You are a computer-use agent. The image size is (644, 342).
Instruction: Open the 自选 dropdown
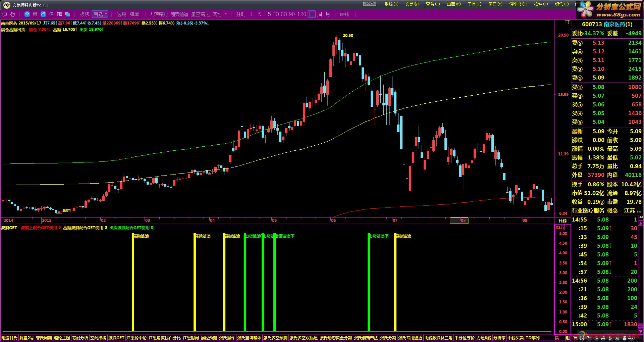100,14
